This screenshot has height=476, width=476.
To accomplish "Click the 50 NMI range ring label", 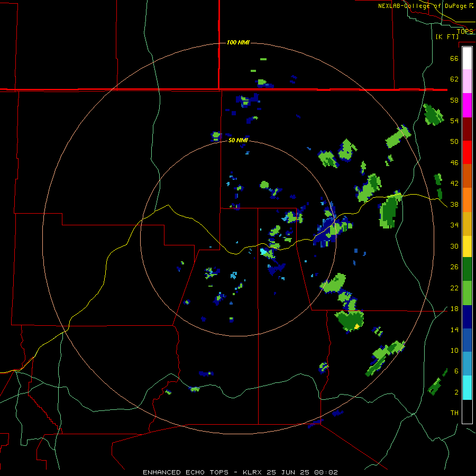I will 238,140.
